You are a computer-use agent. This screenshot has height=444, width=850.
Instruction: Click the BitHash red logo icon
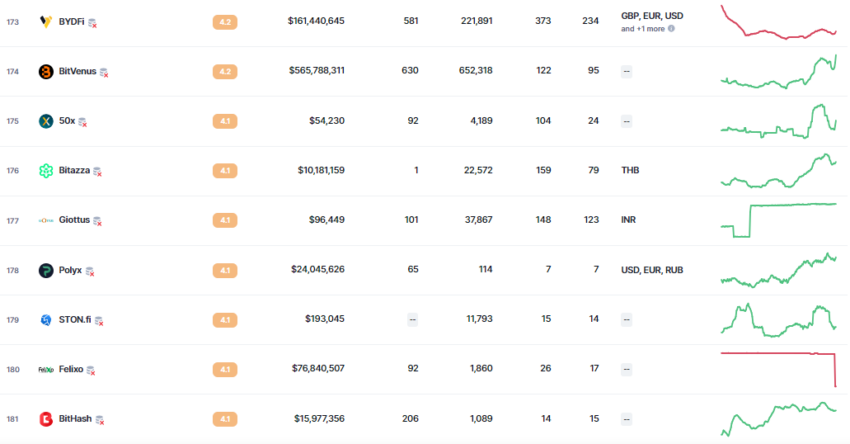point(46,419)
